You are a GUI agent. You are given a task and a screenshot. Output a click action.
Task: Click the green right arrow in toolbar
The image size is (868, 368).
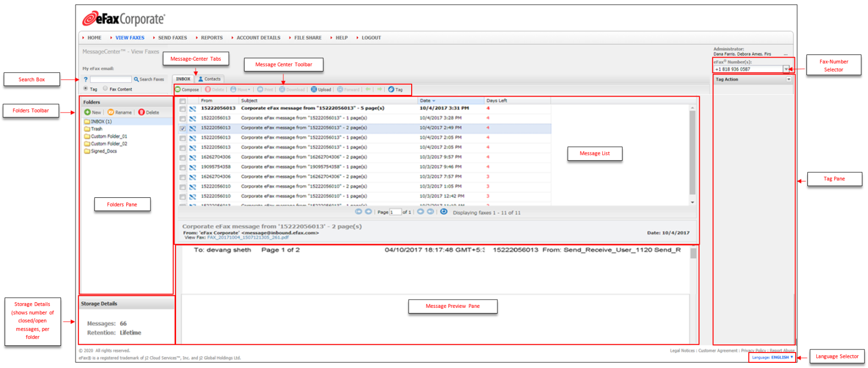(379, 89)
